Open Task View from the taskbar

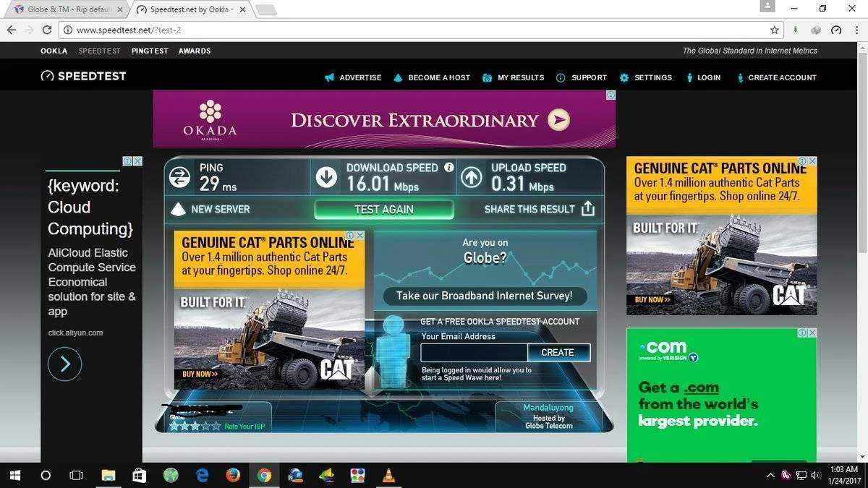[x=76, y=475]
